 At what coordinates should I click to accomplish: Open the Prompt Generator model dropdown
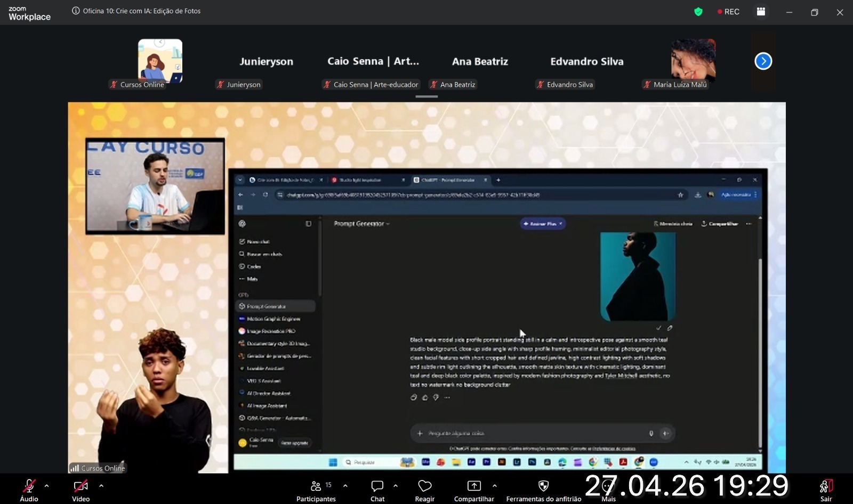tap(361, 224)
